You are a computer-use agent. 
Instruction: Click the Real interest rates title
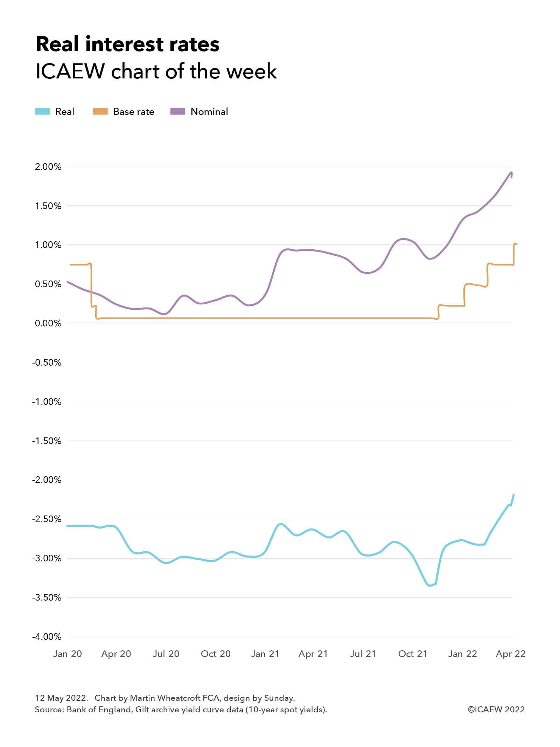pyautogui.click(x=128, y=44)
